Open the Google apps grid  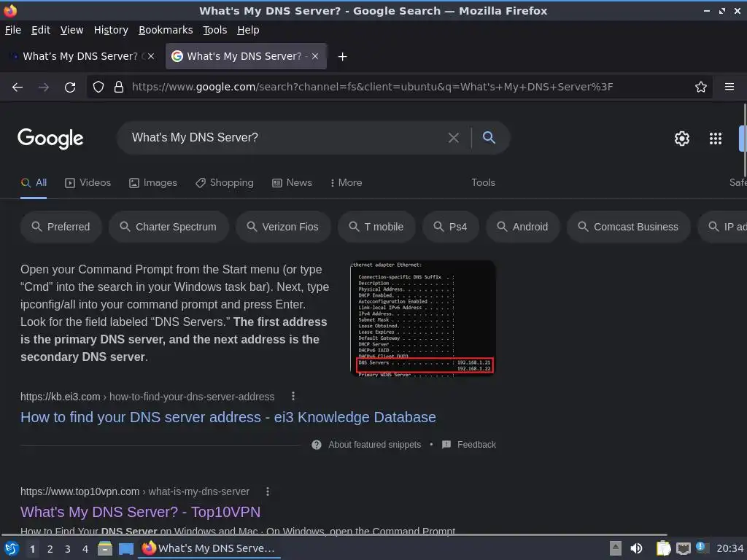coord(716,139)
